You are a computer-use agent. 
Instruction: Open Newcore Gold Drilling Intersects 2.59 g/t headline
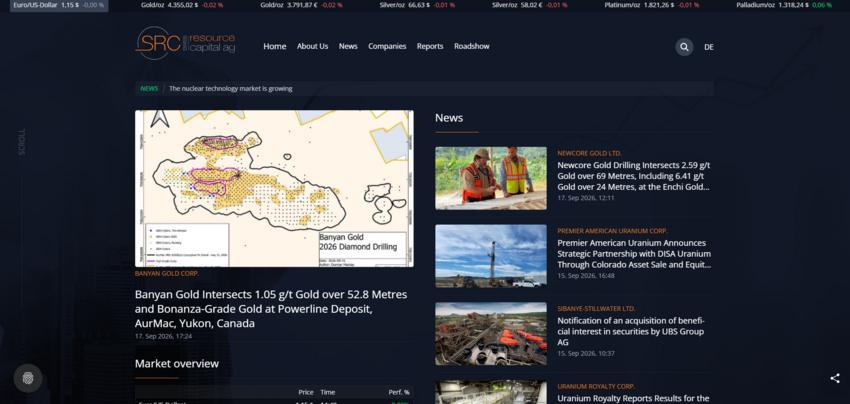(634, 176)
